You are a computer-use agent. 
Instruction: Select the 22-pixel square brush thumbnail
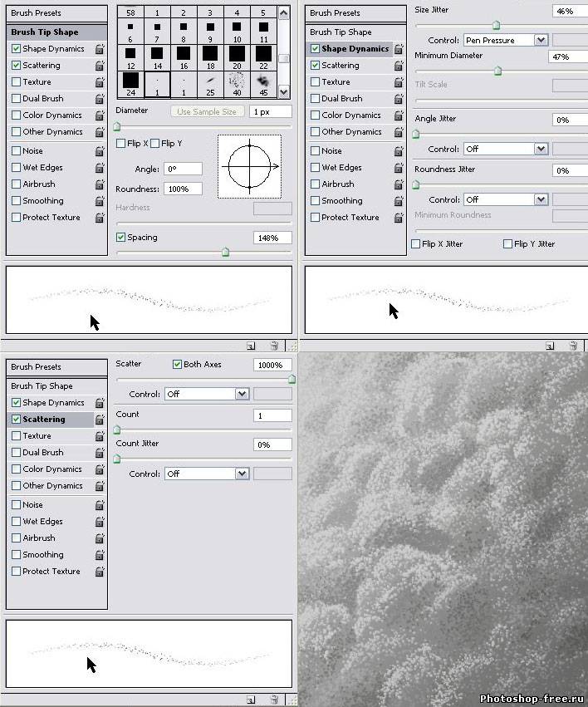[263, 56]
